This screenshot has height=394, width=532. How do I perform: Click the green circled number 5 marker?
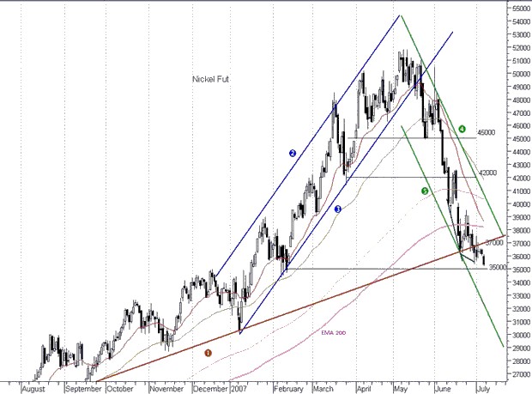[424, 192]
